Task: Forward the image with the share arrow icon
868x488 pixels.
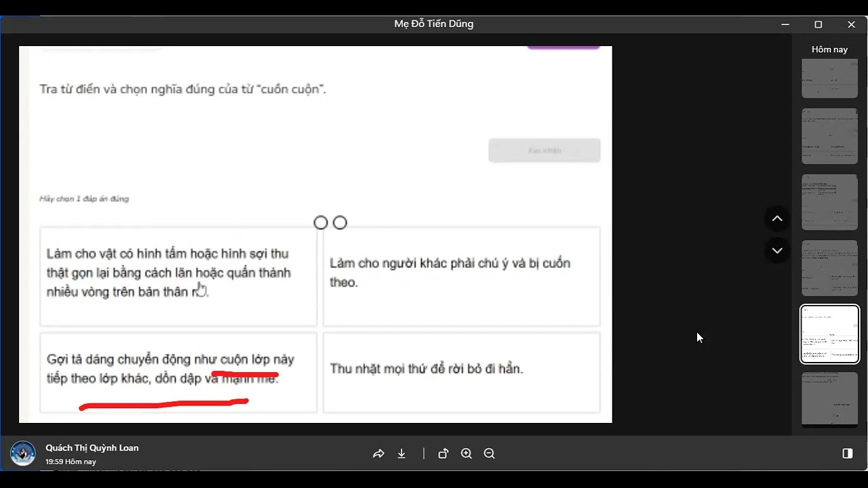Action: click(x=378, y=454)
